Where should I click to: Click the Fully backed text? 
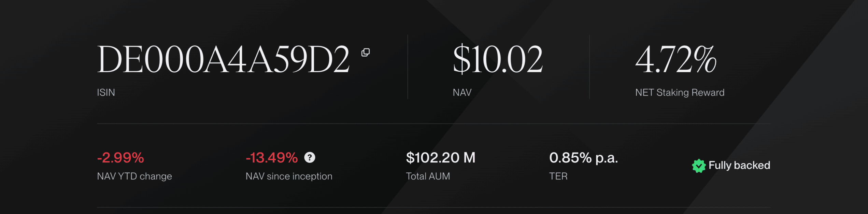(739, 166)
